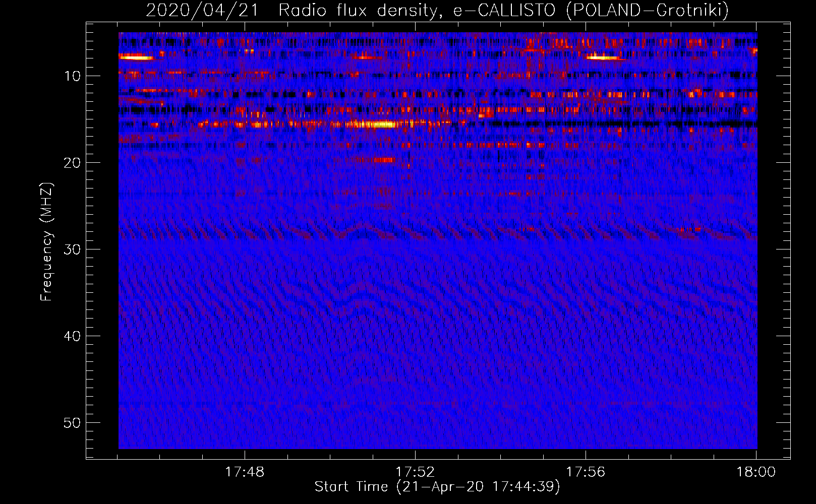Screen dimensions: 816x504
Task: Click the 30 MHz frequency tick label
Action: click(x=72, y=249)
